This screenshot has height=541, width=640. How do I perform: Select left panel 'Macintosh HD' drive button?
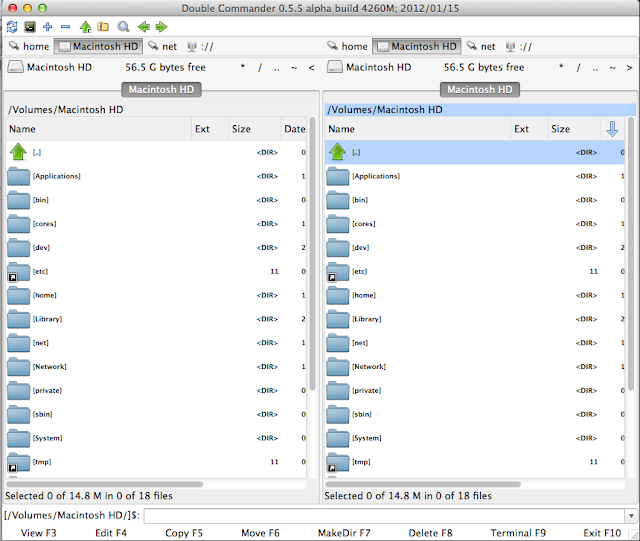click(x=97, y=46)
